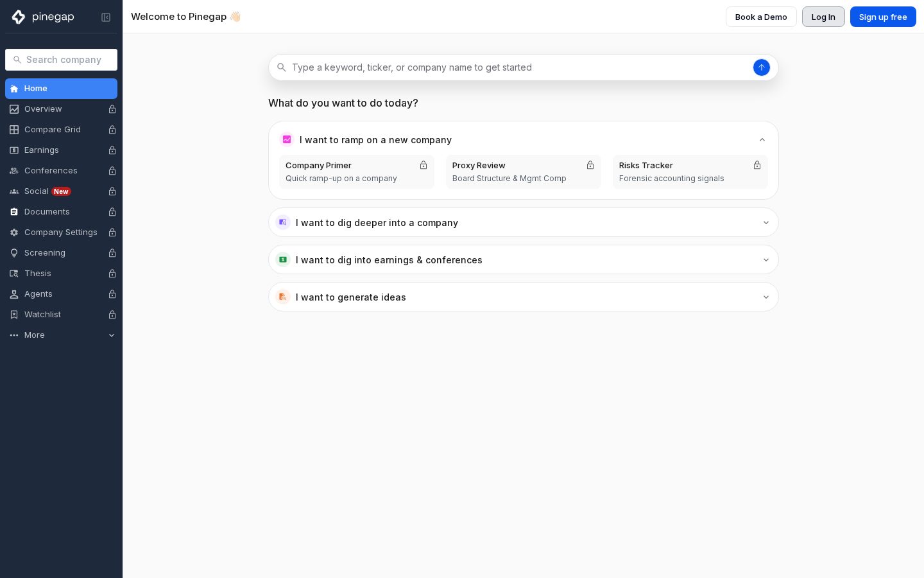Screen dimensions: 924x578
Task: Expand the earnings & conferences section
Action: click(766, 260)
